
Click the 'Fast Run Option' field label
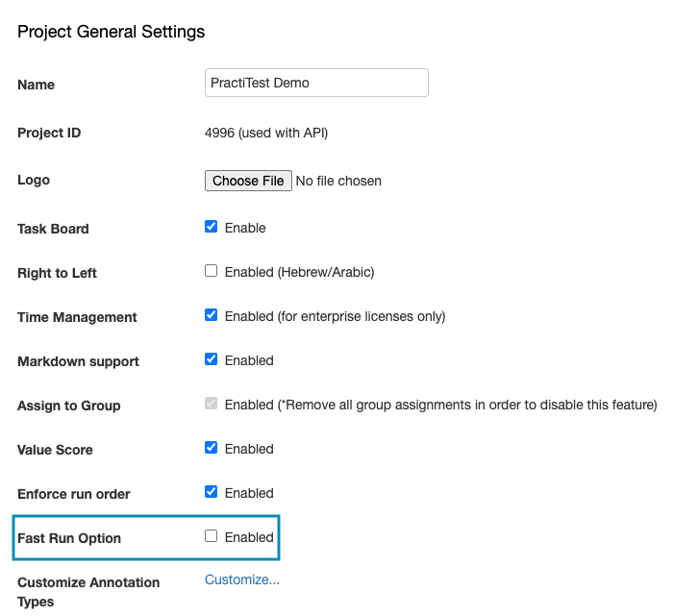(x=69, y=538)
